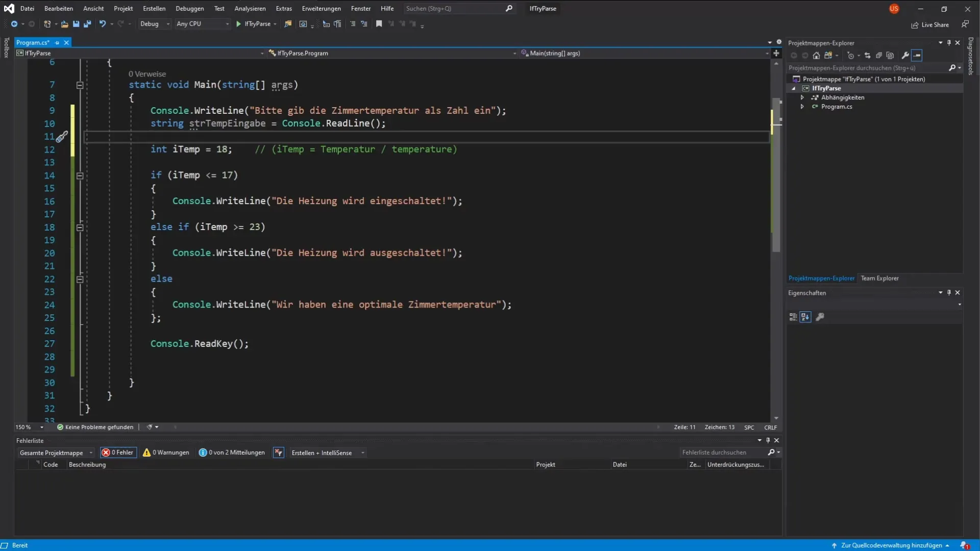Open the Main(string[] args) member dropdown
The image size is (980, 551).
pos(645,53)
